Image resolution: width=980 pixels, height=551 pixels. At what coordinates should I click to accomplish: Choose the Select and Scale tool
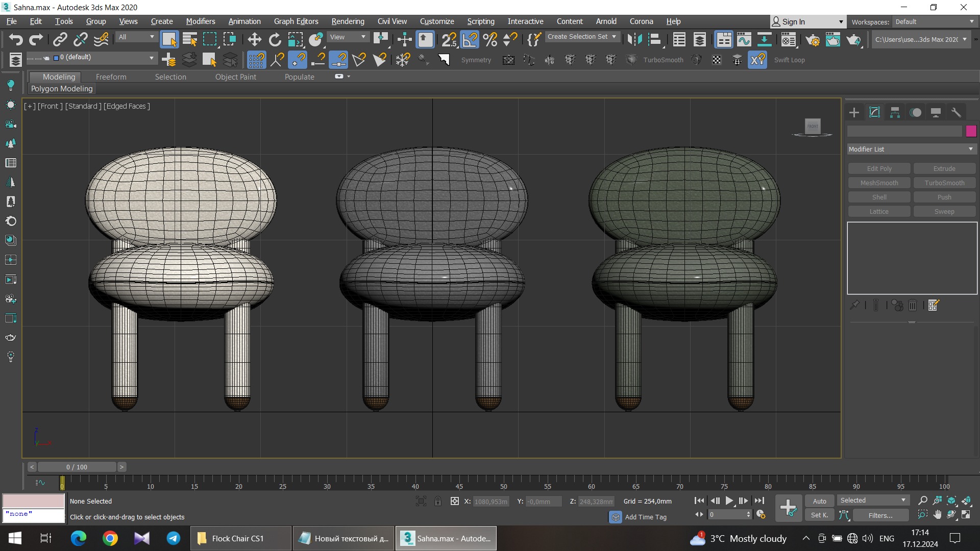(x=295, y=39)
